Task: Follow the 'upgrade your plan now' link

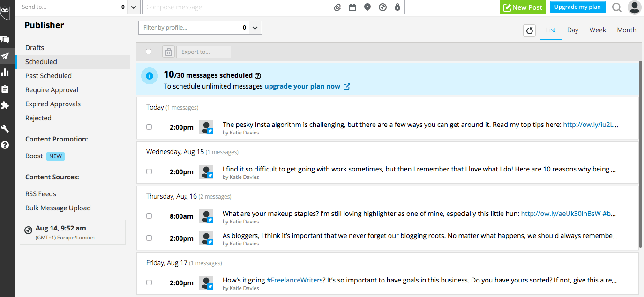Action: pos(302,86)
